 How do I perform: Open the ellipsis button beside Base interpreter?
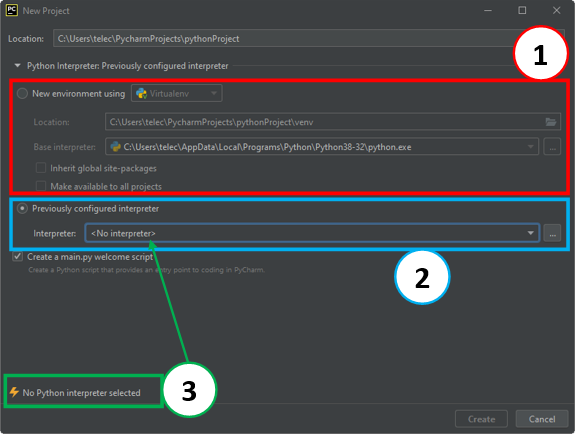click(552, 147)
